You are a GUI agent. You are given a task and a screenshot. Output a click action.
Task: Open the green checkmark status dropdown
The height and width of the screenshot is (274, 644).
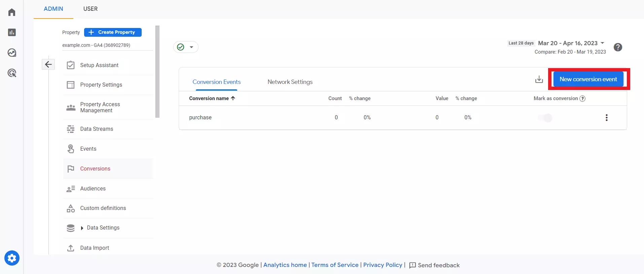[x=186, y=47]
